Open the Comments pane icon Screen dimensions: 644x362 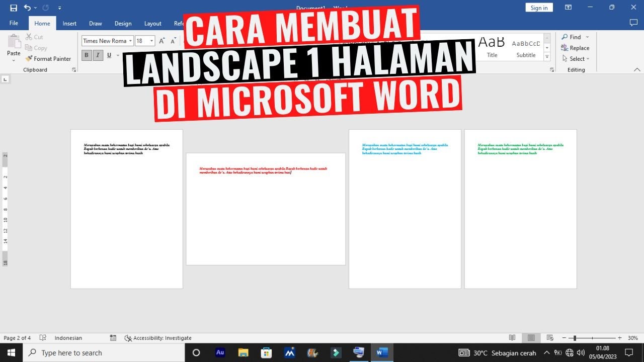pyautogui.click(x=633, y=23)
